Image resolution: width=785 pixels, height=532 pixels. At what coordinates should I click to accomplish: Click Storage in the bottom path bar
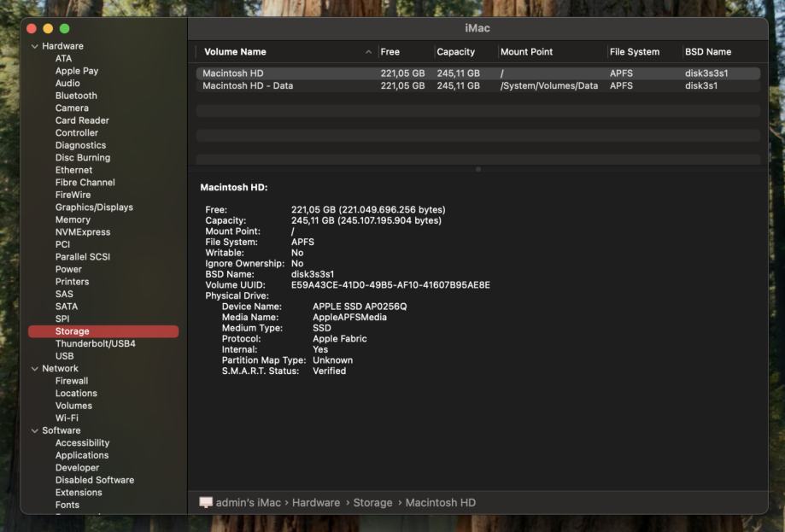point(372,503)
